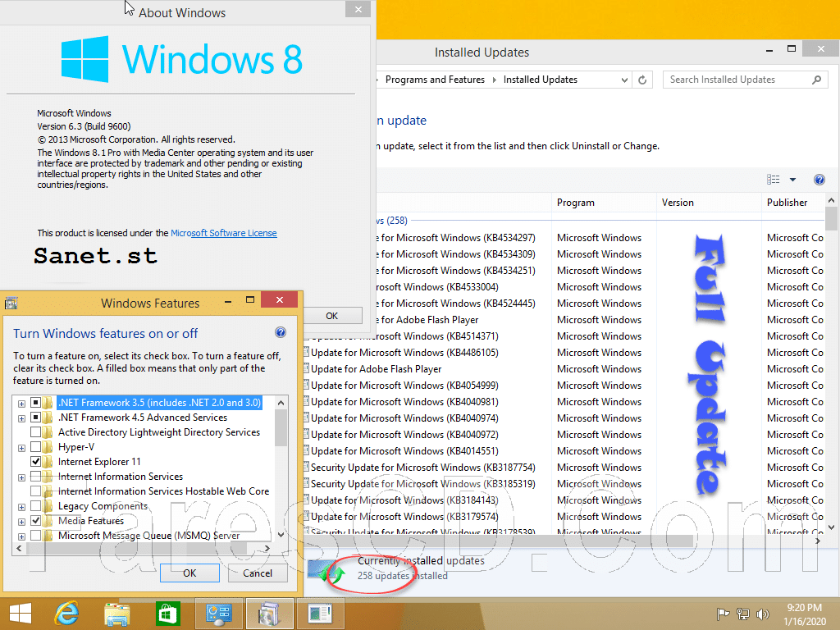The height and width of the screenshot is (630, 840).
Task: Go to Programs and Features breadcrumb
Action: tap(435, 80)
